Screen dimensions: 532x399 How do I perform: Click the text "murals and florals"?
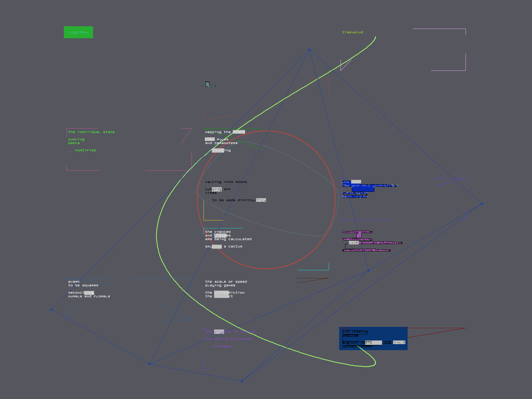(x=89, y=296)
